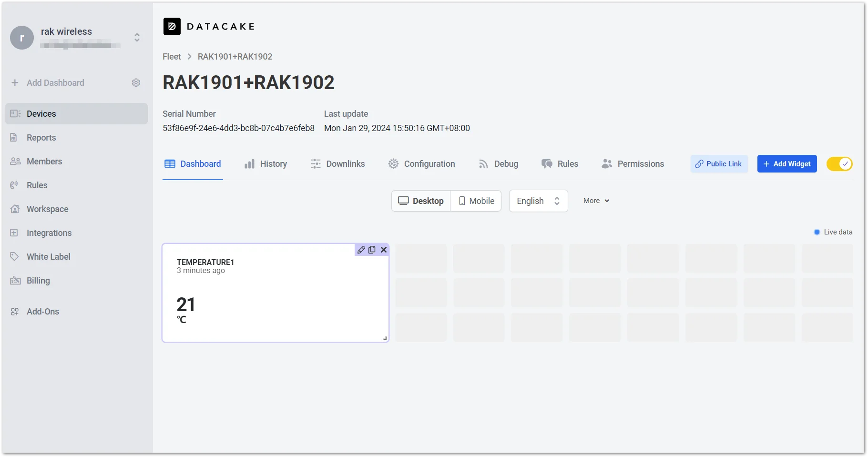This screenshot has width=868, height=457.
Task: Click the RAK1901+RAK1902 page heading
Action: click(x=248, y=82)
